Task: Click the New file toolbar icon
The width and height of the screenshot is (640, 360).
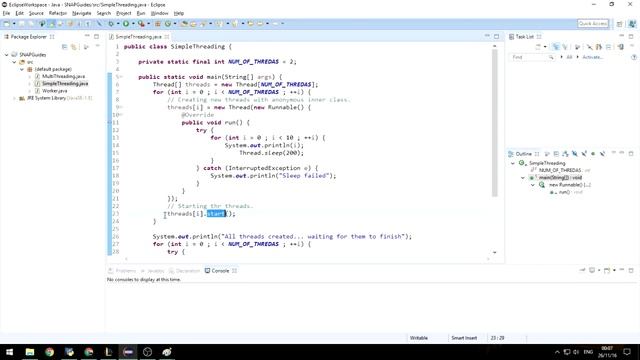Action: coord(7,24)
